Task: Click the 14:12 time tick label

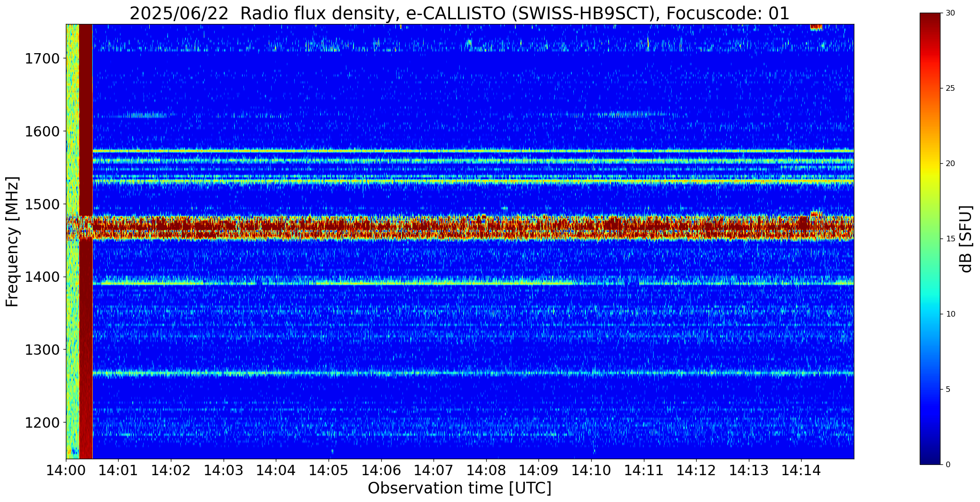Action: [x=696, y=470]
